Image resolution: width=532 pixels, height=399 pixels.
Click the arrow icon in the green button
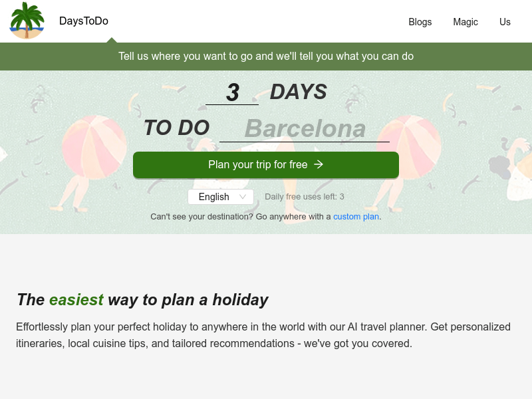[x=317, y=165]
